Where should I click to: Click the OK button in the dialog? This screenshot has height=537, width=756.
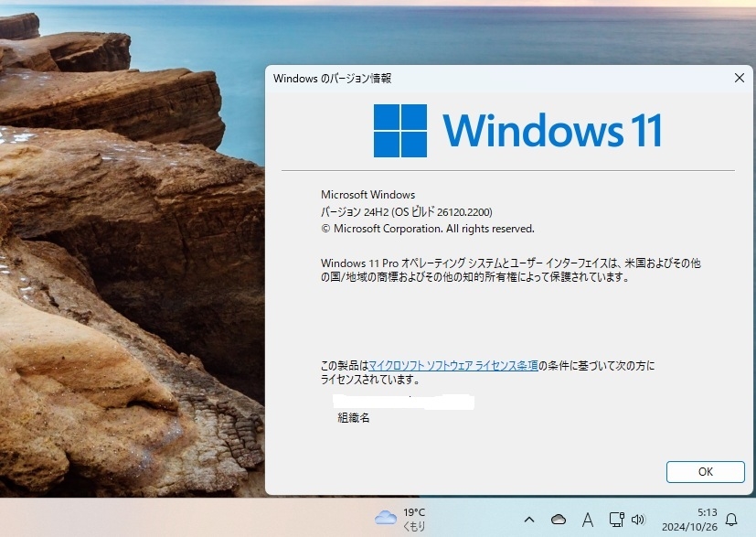706,472
